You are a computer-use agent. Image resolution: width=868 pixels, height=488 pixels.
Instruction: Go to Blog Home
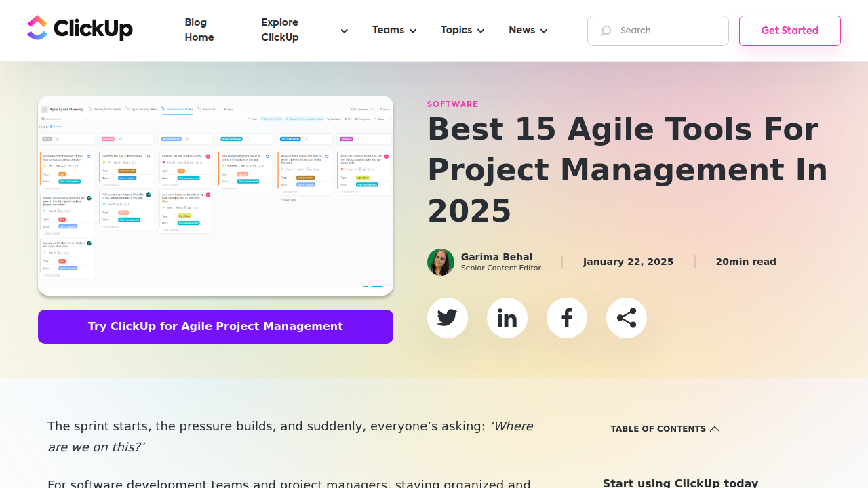[199, 30]
